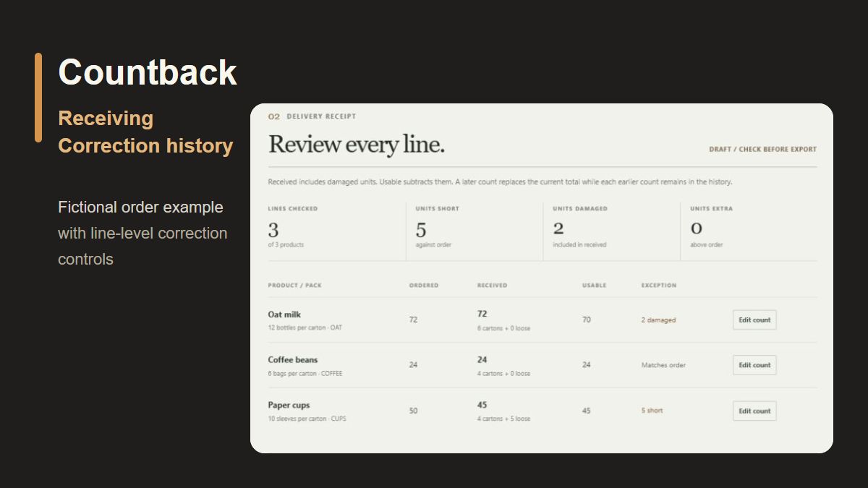The image size is (868, 488).
Task: Click the RECEIVED column header
Action: coord(493,286)
